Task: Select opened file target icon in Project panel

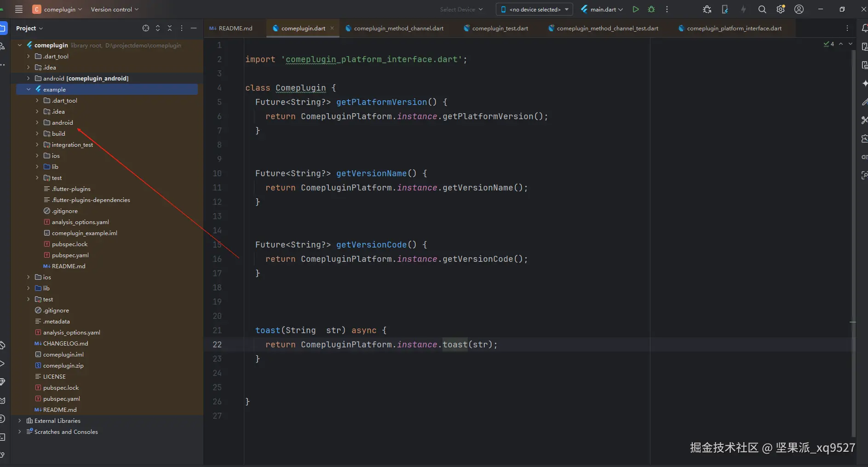Action: (x=146, y=28)
